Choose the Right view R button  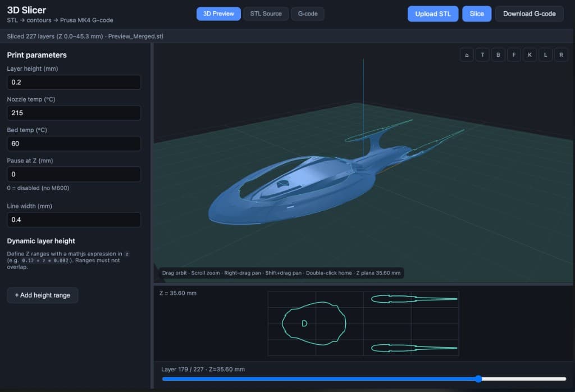click(x=561, y=54)
